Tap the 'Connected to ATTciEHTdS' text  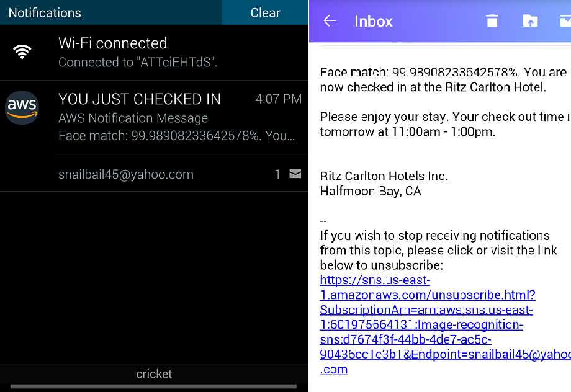click(x=138, y=62)
